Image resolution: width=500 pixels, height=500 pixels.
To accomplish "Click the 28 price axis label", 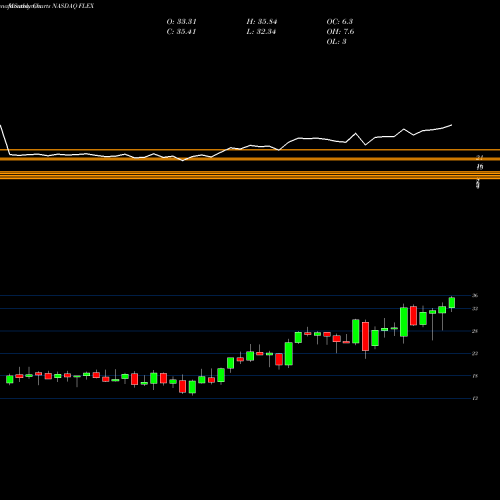I will coord(475,331).
